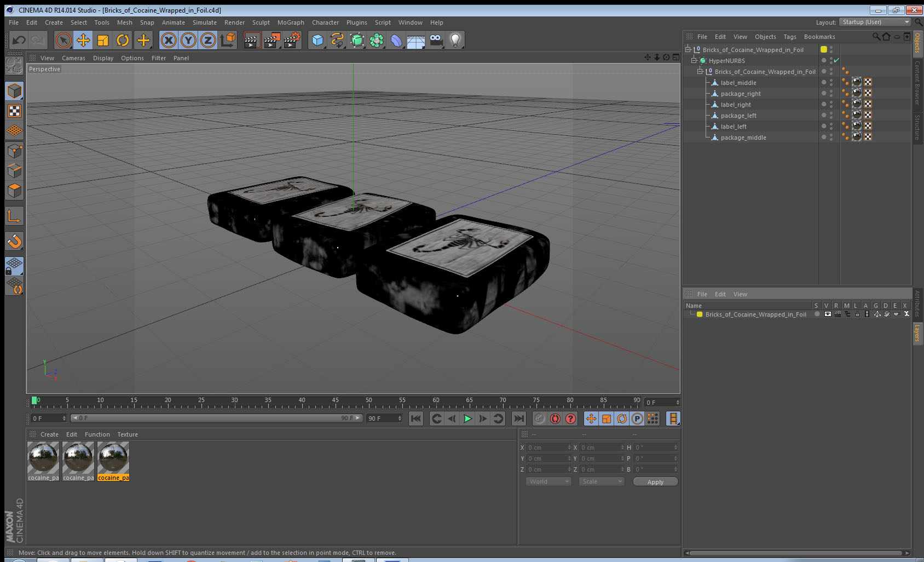This screenshot has width=924, height=562.
Task: Open the World coordinate dropdown
Action: tap(548, 481)
